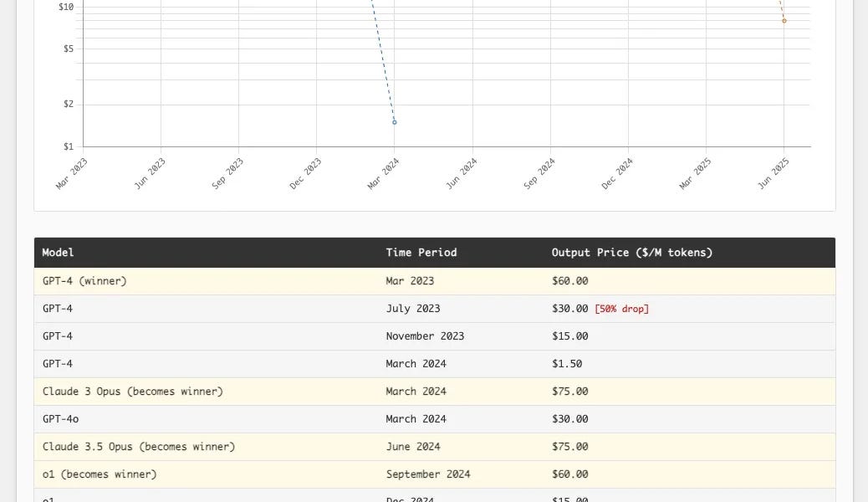The width and height of the screenshot is (868, 502).
Task: Select the GPT-4 (winner) model cell
Action: coord(84,281)
